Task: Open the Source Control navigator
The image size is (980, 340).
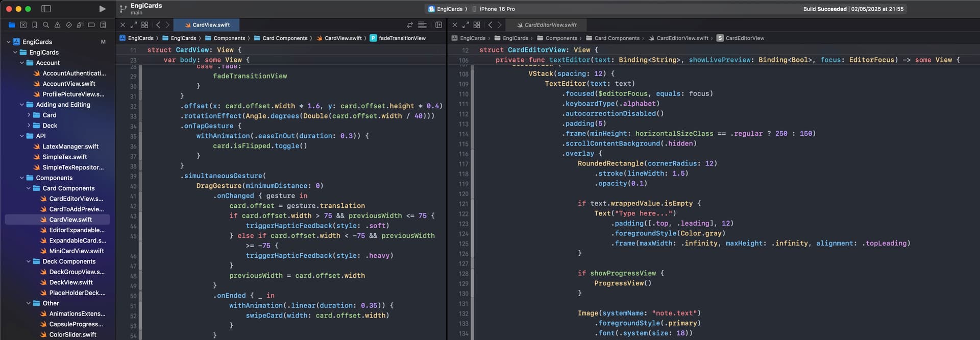Action: [x=23, y=25]
